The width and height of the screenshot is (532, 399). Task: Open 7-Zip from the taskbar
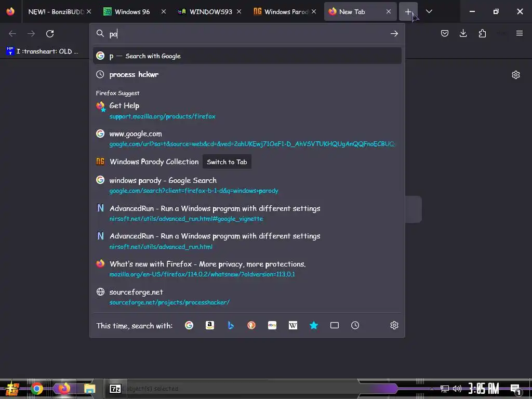115,389
